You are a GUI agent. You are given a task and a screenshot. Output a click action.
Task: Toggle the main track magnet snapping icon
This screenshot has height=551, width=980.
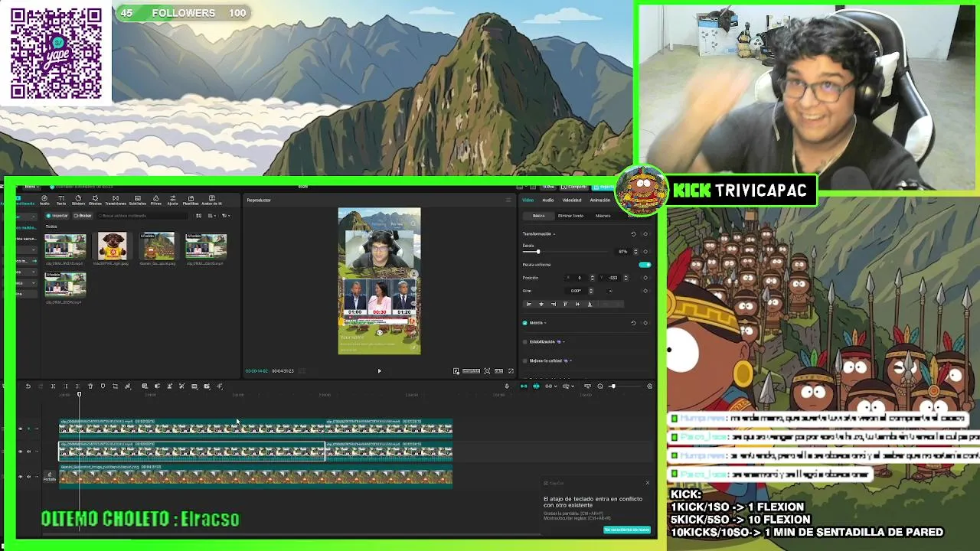(x=524, y=386)
